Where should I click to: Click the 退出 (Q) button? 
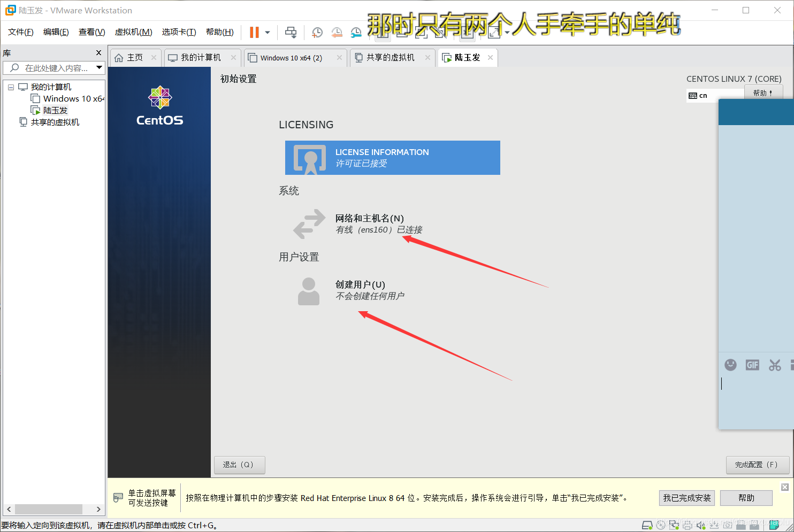coord(240,465)
